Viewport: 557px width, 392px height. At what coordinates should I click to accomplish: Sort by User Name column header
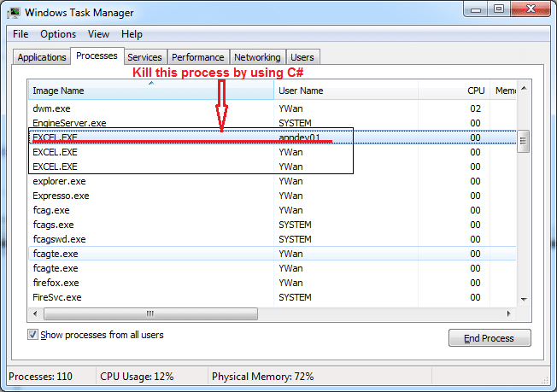point(359,90)
